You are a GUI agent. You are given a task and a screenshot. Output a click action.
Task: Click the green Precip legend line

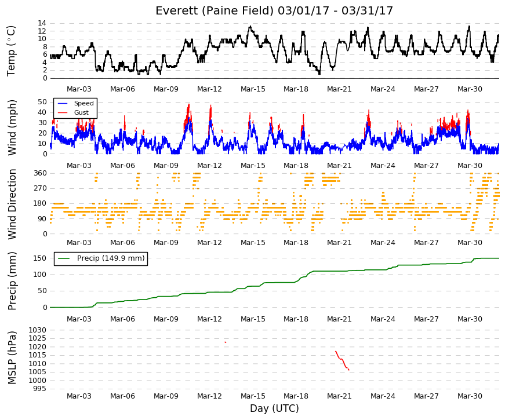(x=65, y=258)
